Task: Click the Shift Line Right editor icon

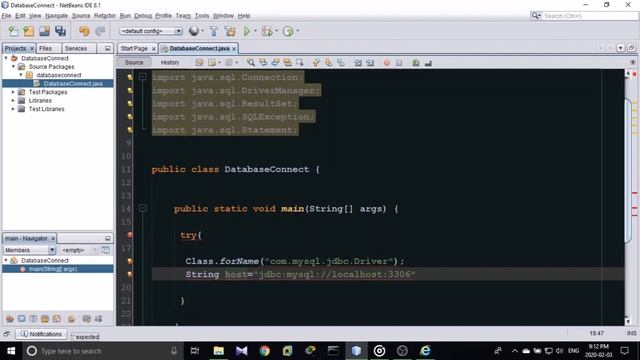Action: click(x=370, y=63)
